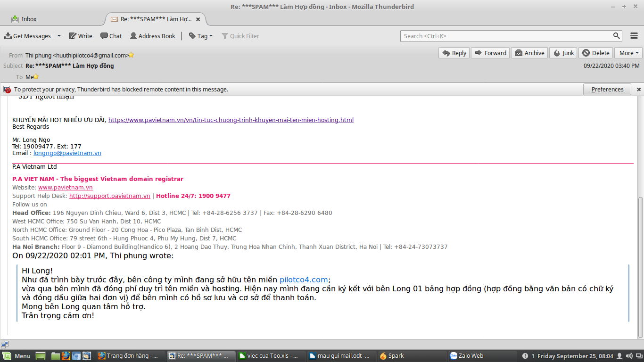The image size is (644, 362).
Task: Open the pavietnam khuyen-mai hosting link
Action: tap(231, 120)
